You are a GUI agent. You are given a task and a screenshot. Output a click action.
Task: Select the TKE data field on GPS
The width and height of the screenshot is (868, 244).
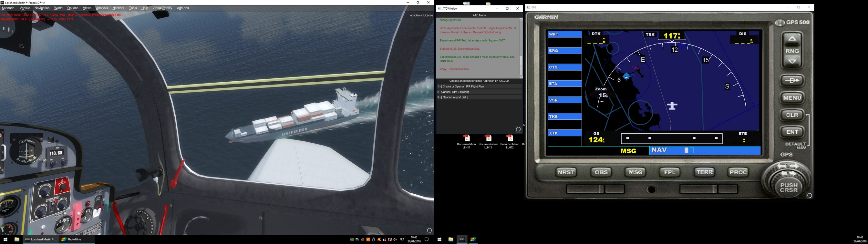click(x=564, y=121)
